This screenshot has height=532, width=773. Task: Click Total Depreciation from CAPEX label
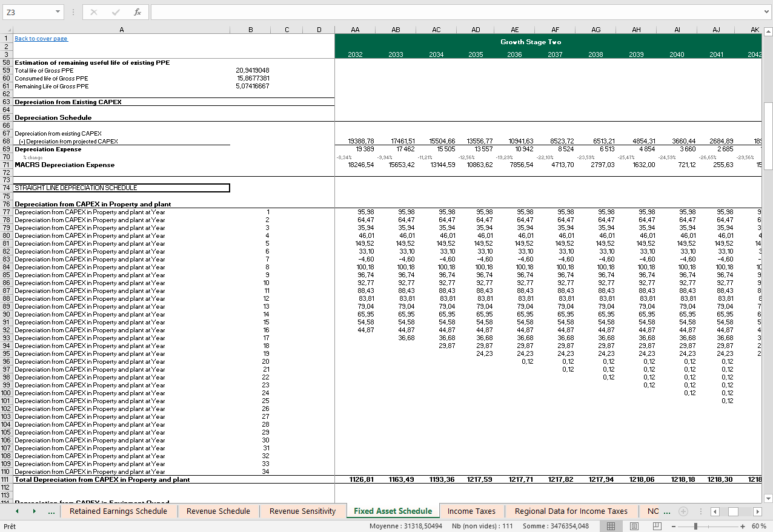pyautogui.click(x=102, y=479)
